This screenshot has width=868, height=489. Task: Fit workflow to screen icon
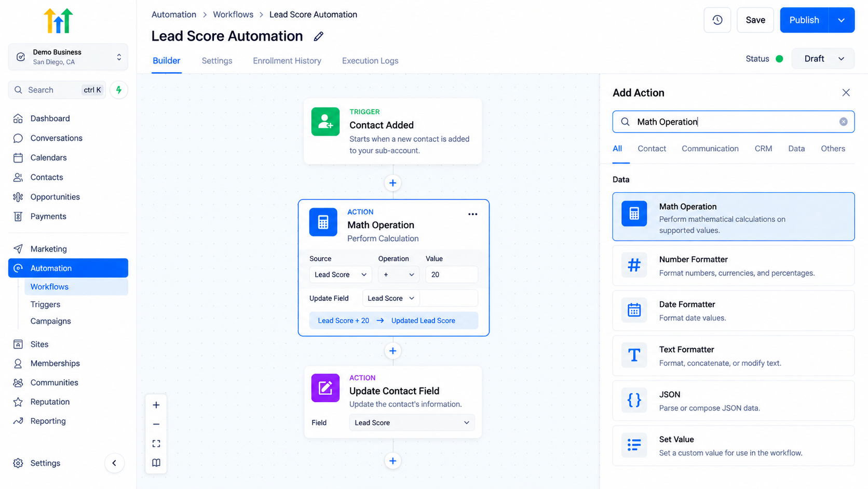point(156,443)
